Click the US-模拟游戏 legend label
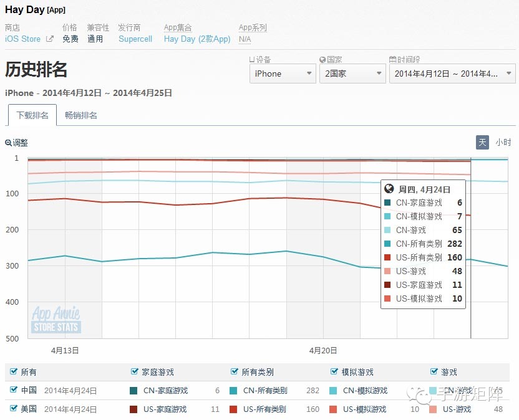This screenshot has width=519, height=420. click(364, 409)
